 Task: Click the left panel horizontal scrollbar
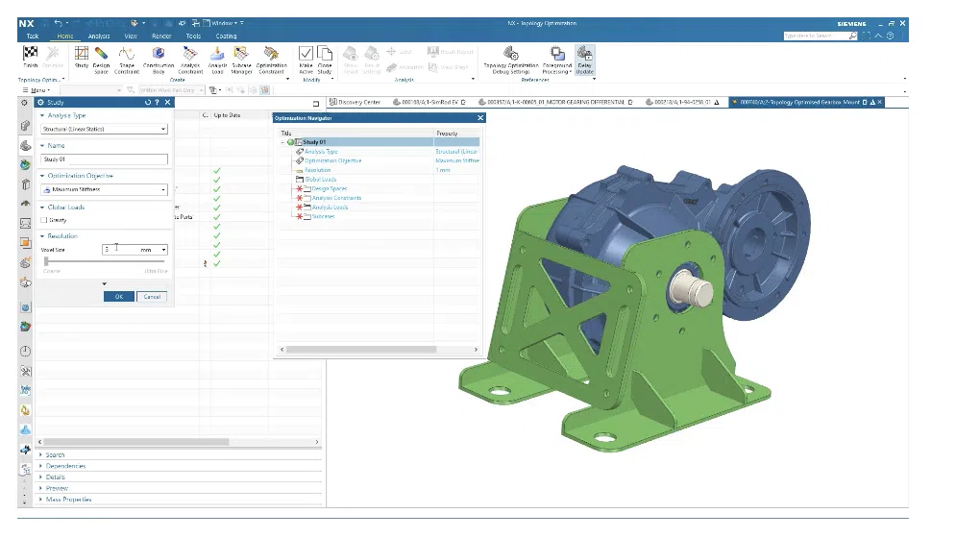coord(136,442)
